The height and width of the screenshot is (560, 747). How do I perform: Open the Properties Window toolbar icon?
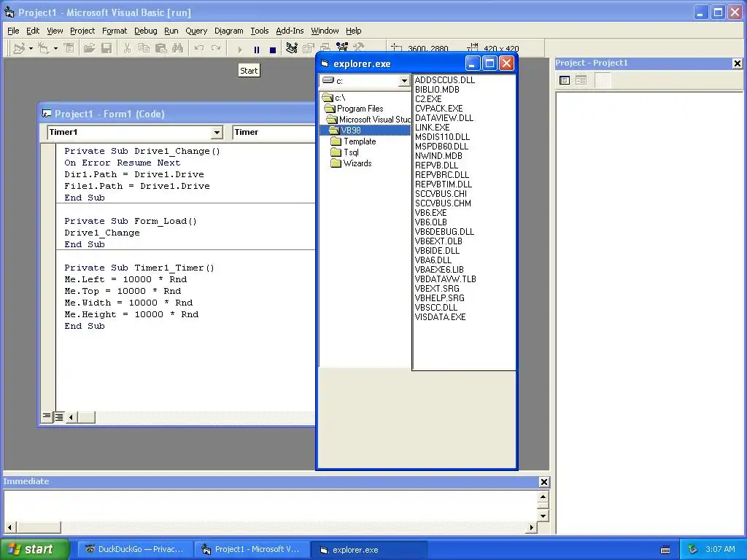(309, 48)
